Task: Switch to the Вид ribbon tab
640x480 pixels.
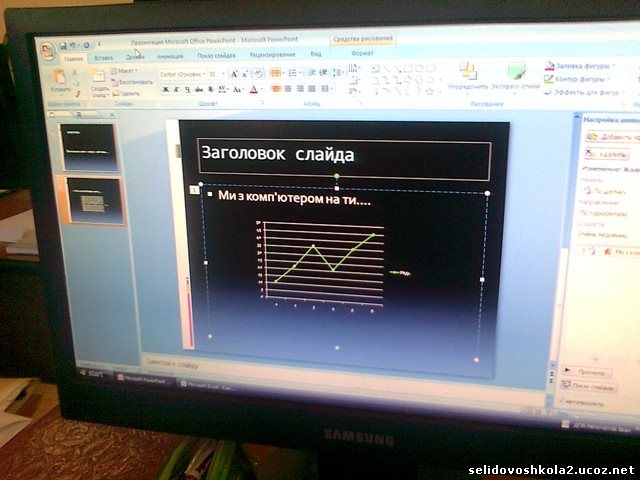Action: pos(316,54)
